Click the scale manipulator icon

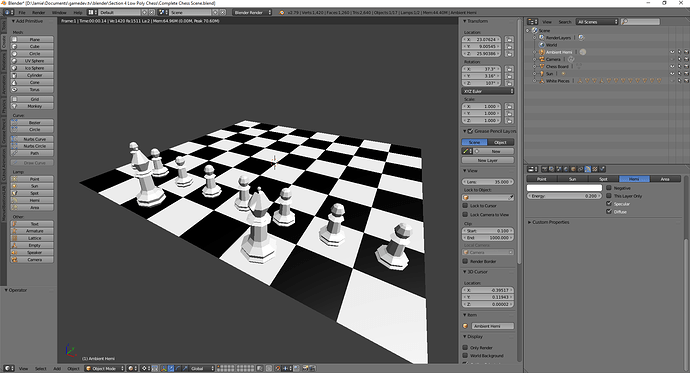point(185,369)
